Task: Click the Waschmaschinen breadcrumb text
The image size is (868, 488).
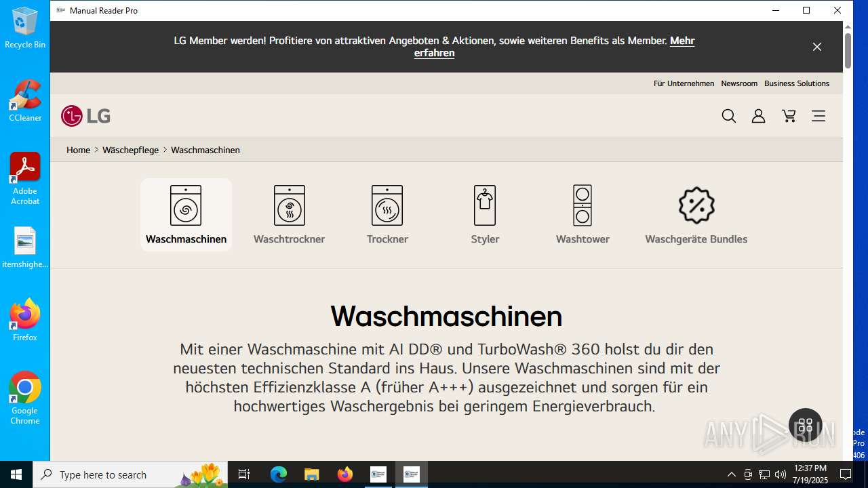Action: click(205, 150)
